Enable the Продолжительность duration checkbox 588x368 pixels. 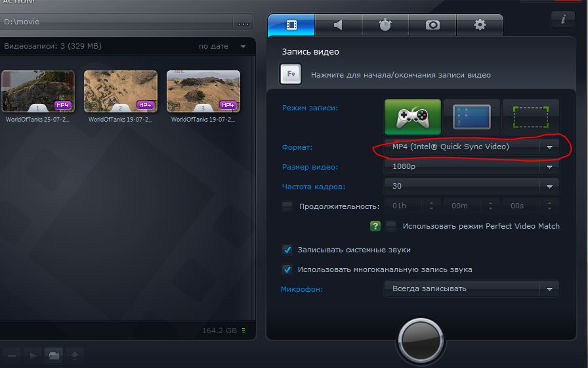[287, 206]
